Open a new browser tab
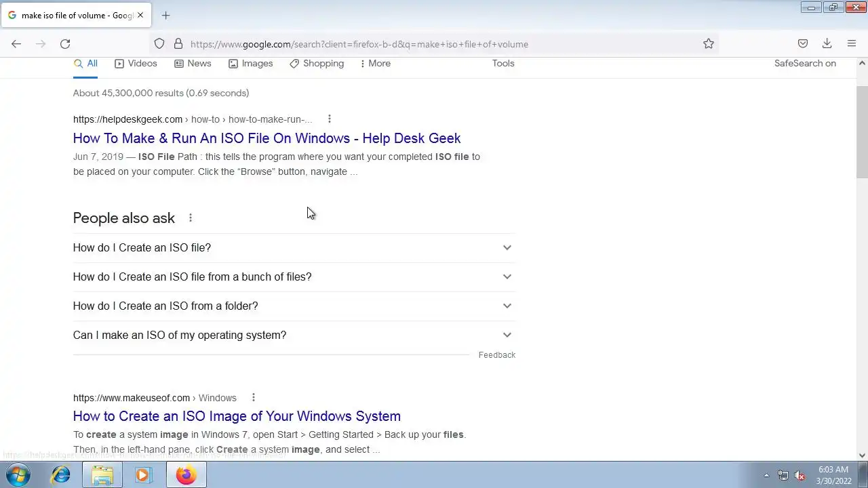Image resolution: width=868 pixels, height=488 pixels. tap(165, 15)
